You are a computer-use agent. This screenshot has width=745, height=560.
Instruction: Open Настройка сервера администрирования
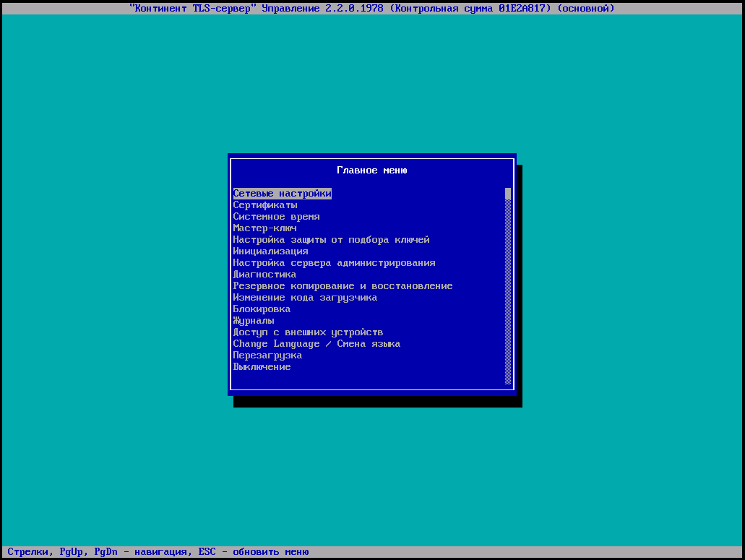334,263
